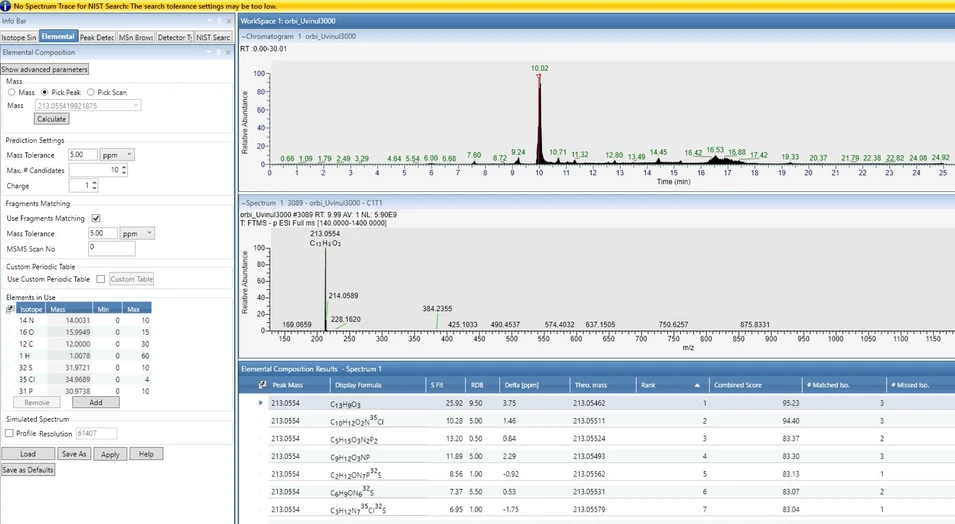
Task: Click the Help button
Action: click(x=146, y=454)
